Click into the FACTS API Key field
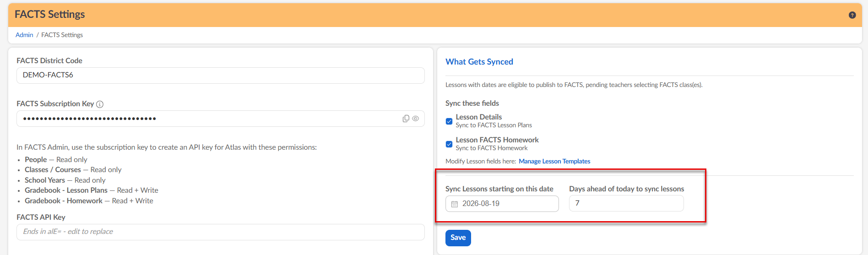 [x=221, y=232]
